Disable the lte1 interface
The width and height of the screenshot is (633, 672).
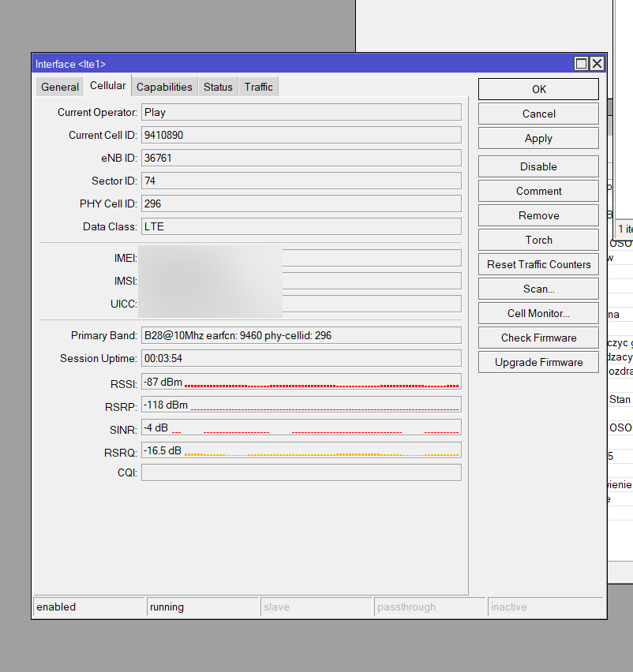coord(538,166)
